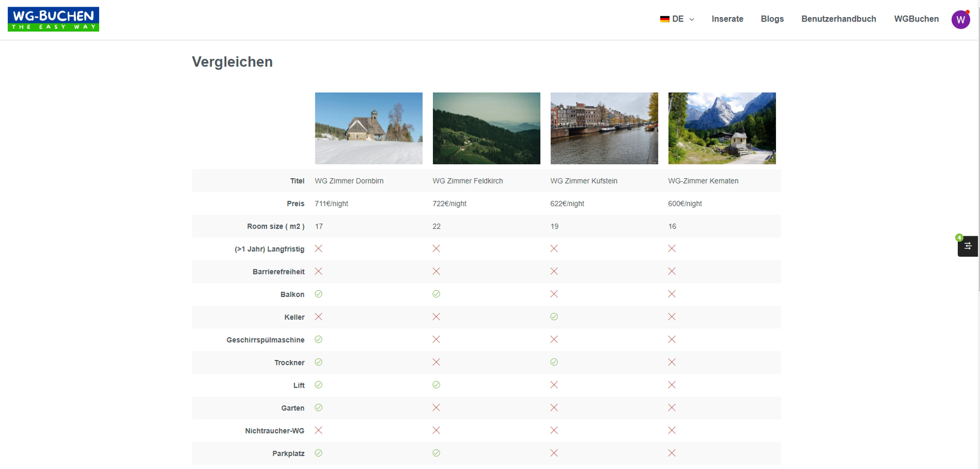
Task: Click the WG-Buchen logo
Action: pyautogui.click(x=53, y=19)
